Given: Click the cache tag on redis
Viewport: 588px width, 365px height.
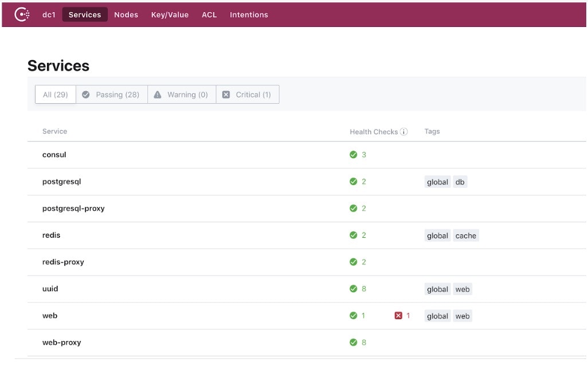Looking at the screenshot, I should pyautogui.click(x=465, y=236).
